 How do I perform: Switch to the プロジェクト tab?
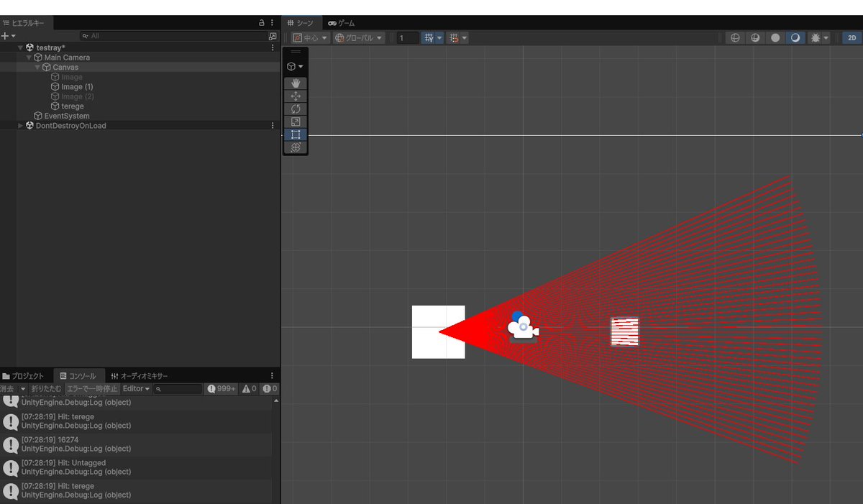(24, 376)
